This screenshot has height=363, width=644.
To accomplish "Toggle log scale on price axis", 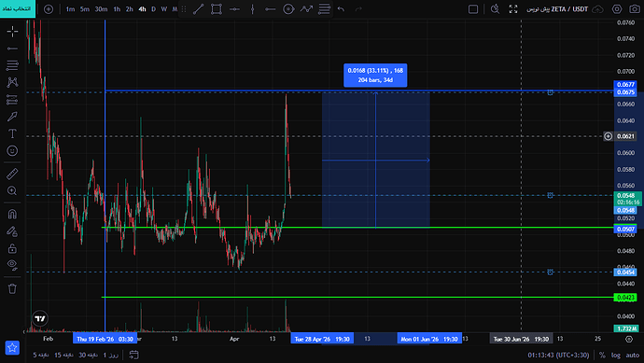I will click(x=616, y=356).
